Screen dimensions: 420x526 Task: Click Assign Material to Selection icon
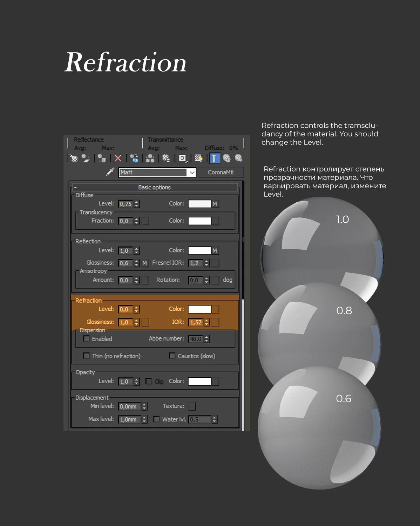(102, 158)
